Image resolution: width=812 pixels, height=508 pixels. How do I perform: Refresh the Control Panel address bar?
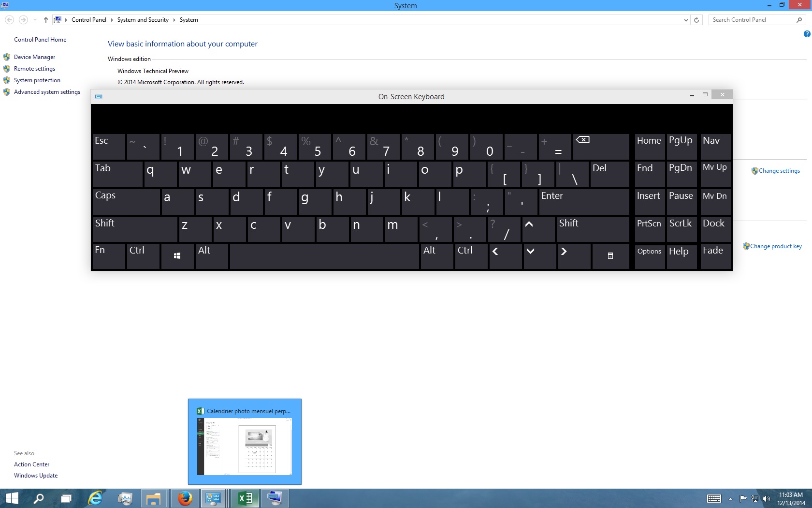(696, 20)
